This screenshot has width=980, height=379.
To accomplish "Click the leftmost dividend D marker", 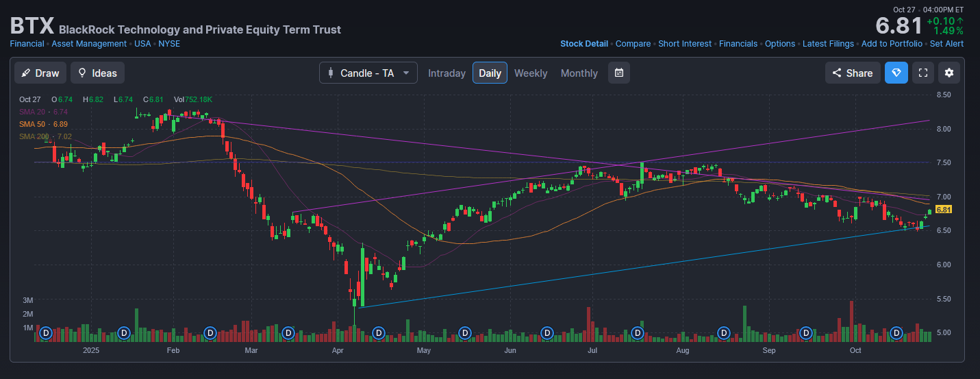I will 46,333.
